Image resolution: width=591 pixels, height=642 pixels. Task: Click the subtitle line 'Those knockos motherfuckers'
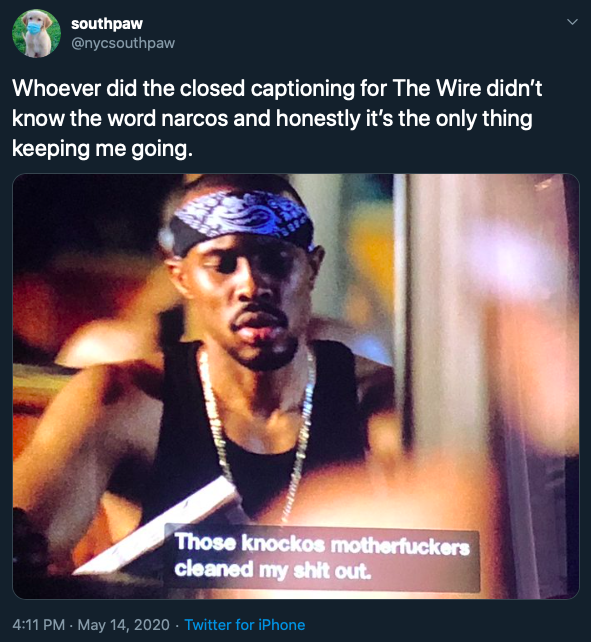click(x=322, y=544)
